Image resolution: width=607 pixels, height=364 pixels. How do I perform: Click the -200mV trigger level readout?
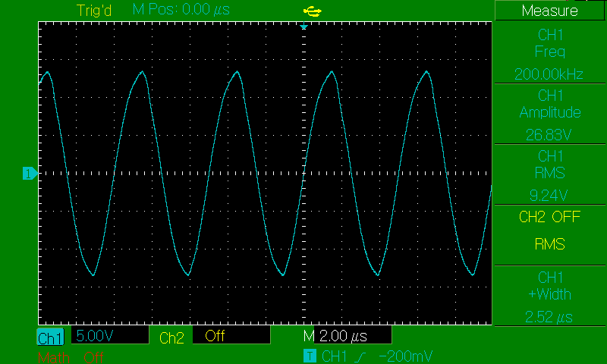point(406,355)
